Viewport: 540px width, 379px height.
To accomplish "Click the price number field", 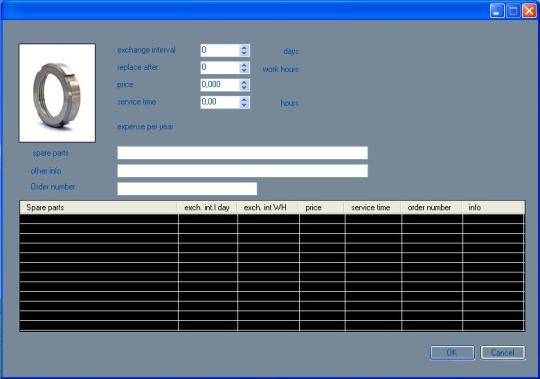I will coord(220,85).
